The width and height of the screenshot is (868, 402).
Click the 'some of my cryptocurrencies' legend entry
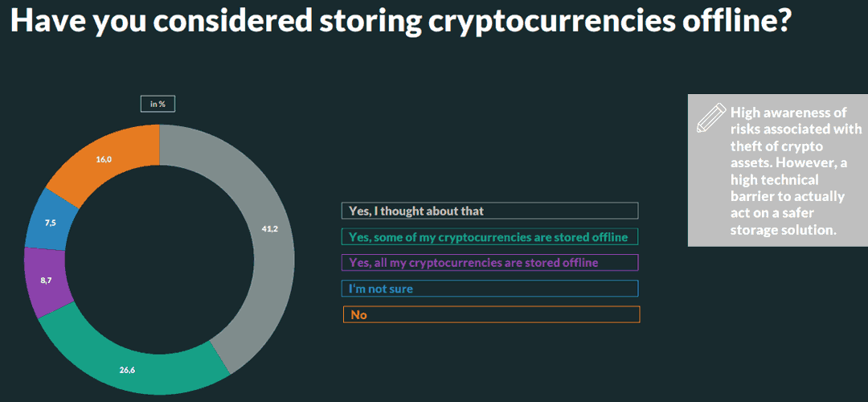tap(490, 237)
